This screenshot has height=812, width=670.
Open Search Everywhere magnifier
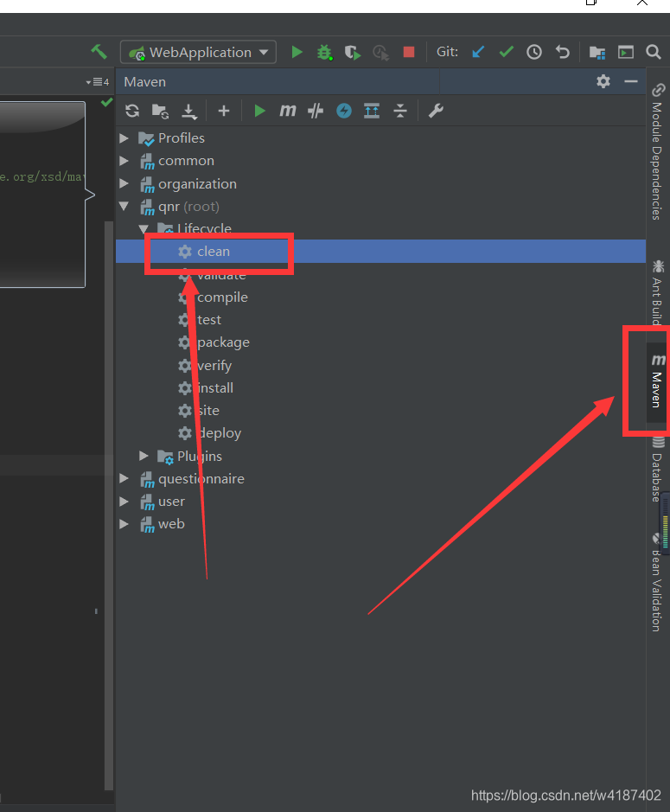(654, 52)
